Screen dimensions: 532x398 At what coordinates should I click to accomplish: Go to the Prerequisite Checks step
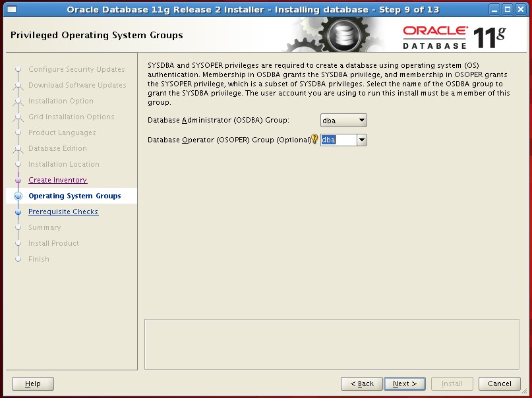coord(63,212)
